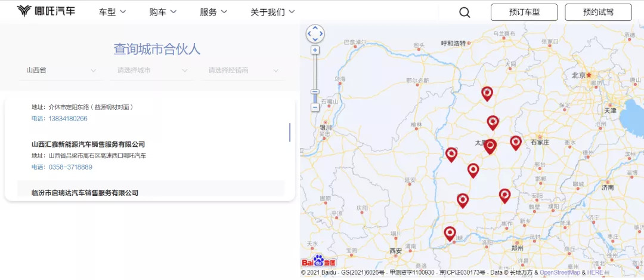Image resolution: width=644 pixels, height=280 pixels.
Task: Select the southernmost red pin near 三门峡
Action: (450, 234)
